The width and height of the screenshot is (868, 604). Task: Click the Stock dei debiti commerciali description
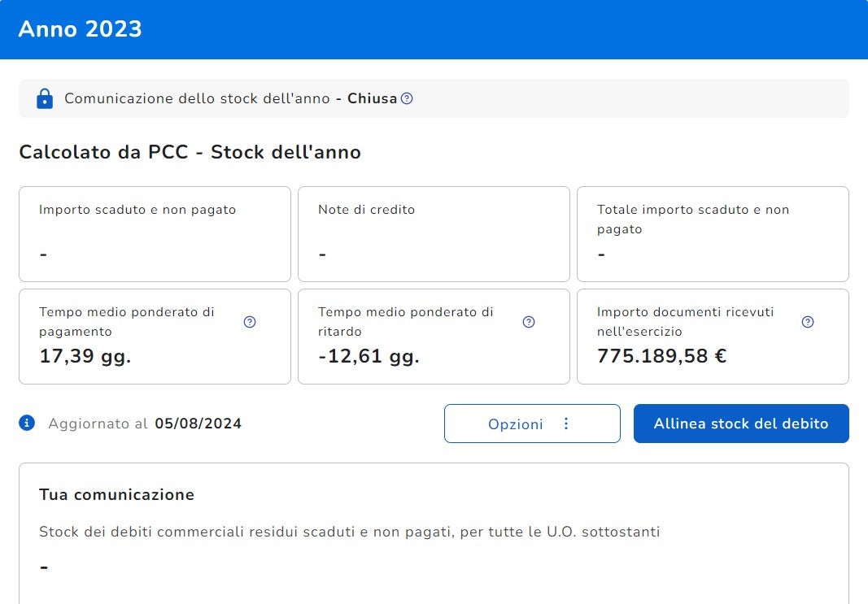coord(349,532)
